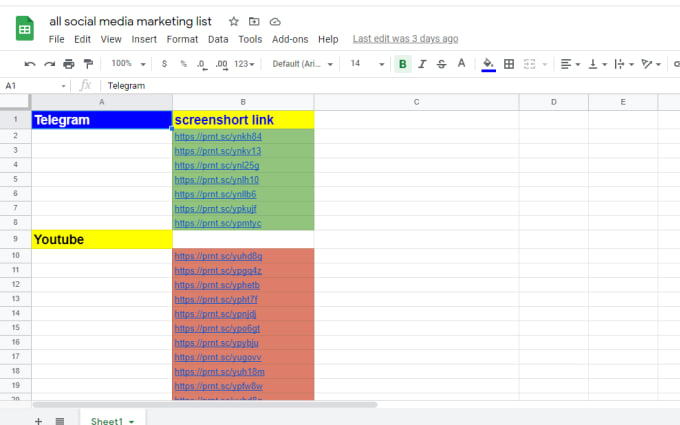Toggle strikethrough formatting
The width and height of the screenshot is (680, 425).
(x=441, y=64)
